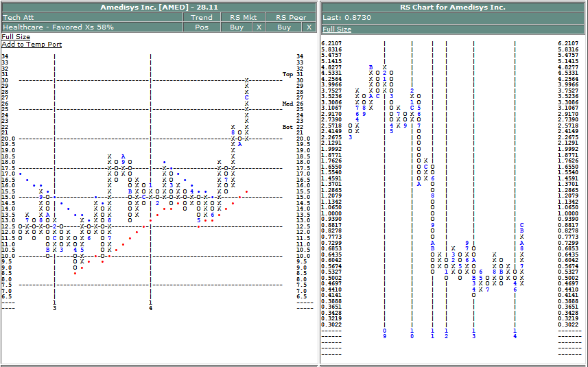
Task: Click year marker 10 on RS chart
Action: pos(412,333)
